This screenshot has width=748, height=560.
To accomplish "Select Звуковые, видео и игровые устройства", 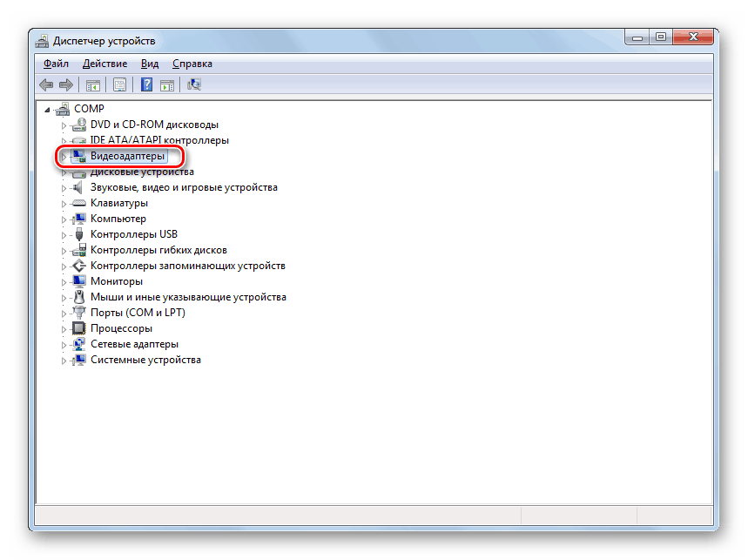I will (x=184, y=187).
